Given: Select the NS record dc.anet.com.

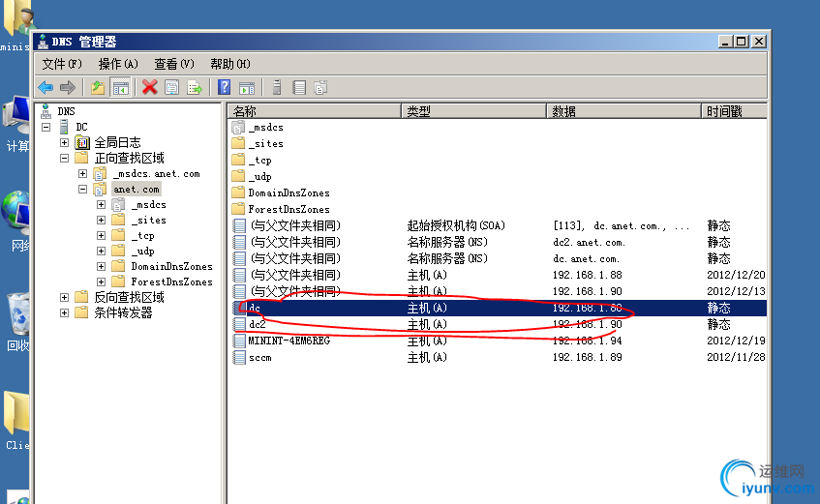Looking at the screenshot, I should (x=499, y=258).
